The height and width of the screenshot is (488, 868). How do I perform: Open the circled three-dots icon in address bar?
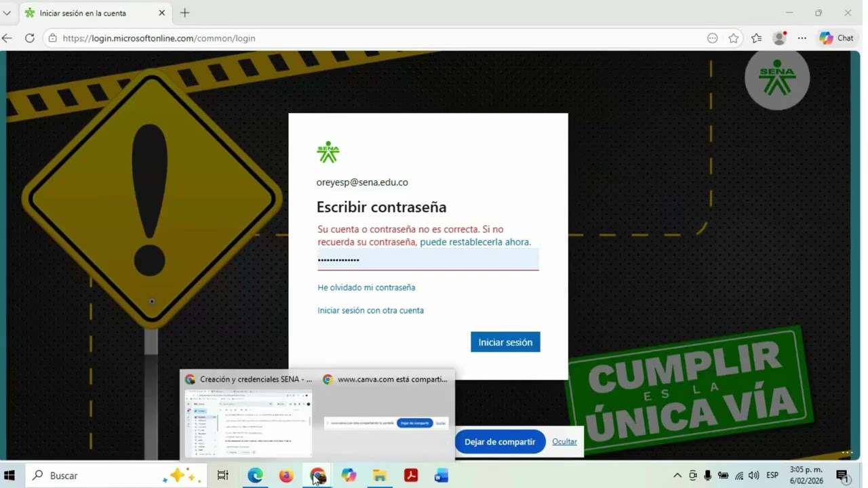pos(712,38)
